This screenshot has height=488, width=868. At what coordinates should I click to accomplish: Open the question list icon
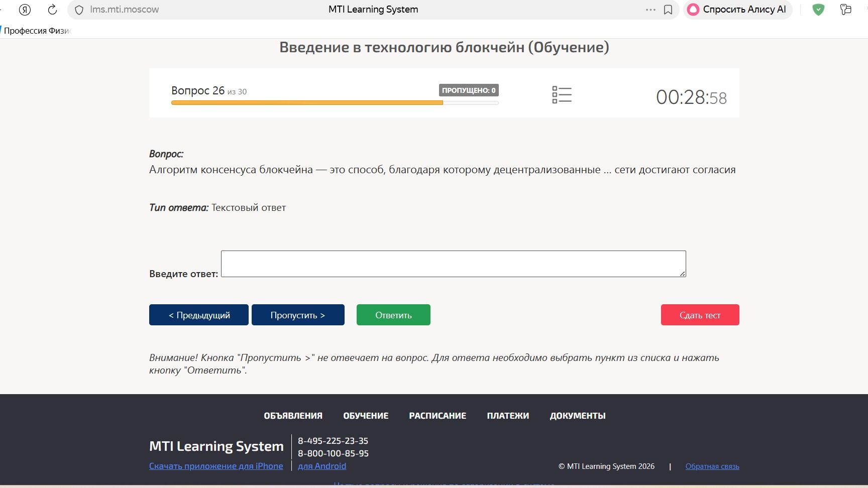(562, 94)
